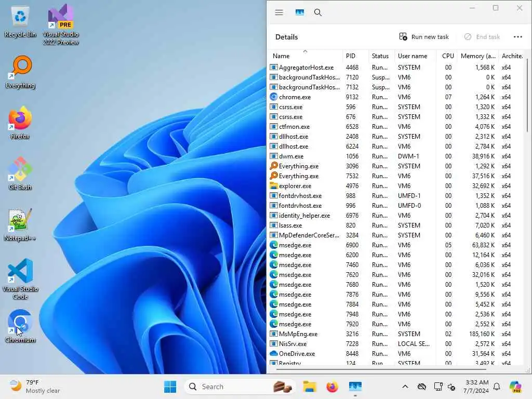
Task: Select Everything.exe icon with PID 7532
Action: pos(273,176)
